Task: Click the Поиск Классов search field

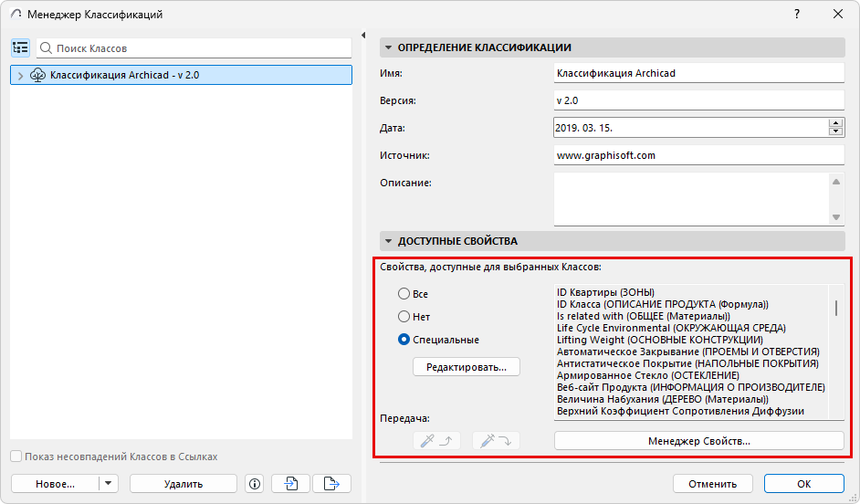Action: 194,48
